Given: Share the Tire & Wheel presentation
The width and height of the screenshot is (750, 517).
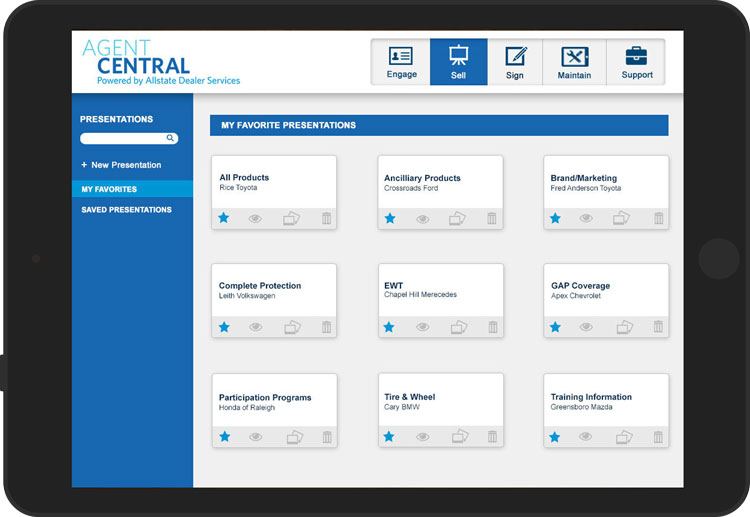Looking at the screenshot, I should (460, 436).
